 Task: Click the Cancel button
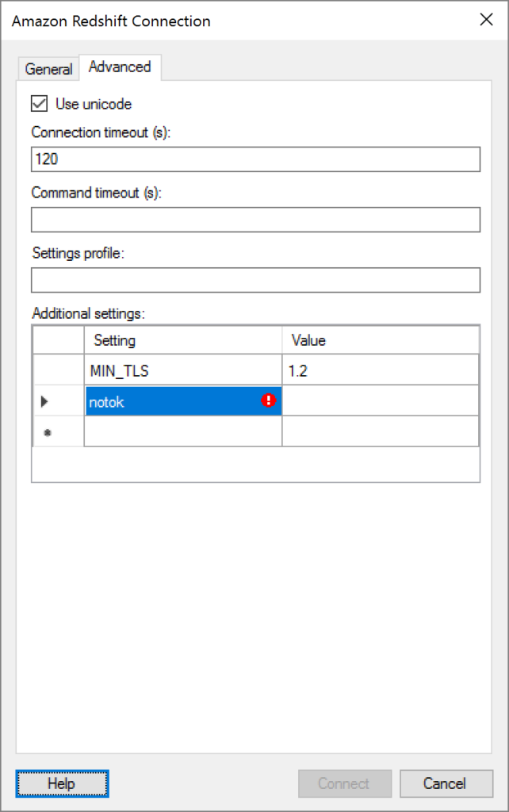(x=446, y=783)
